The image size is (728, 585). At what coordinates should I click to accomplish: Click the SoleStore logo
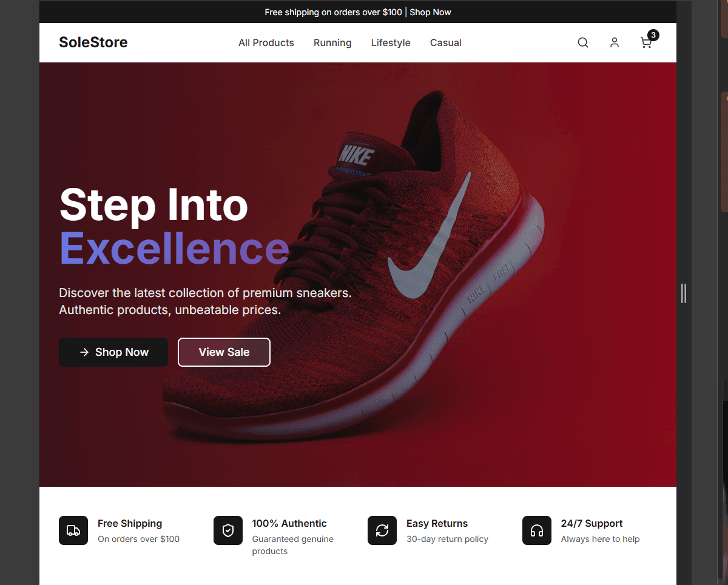[x=93, y=42]
